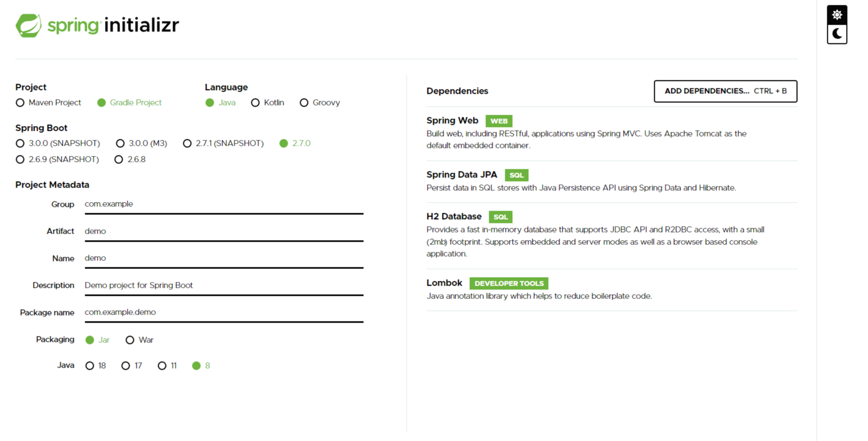
Task: Select Spring Boot 3.0.0 (M3)
Action: click(141, 143)
